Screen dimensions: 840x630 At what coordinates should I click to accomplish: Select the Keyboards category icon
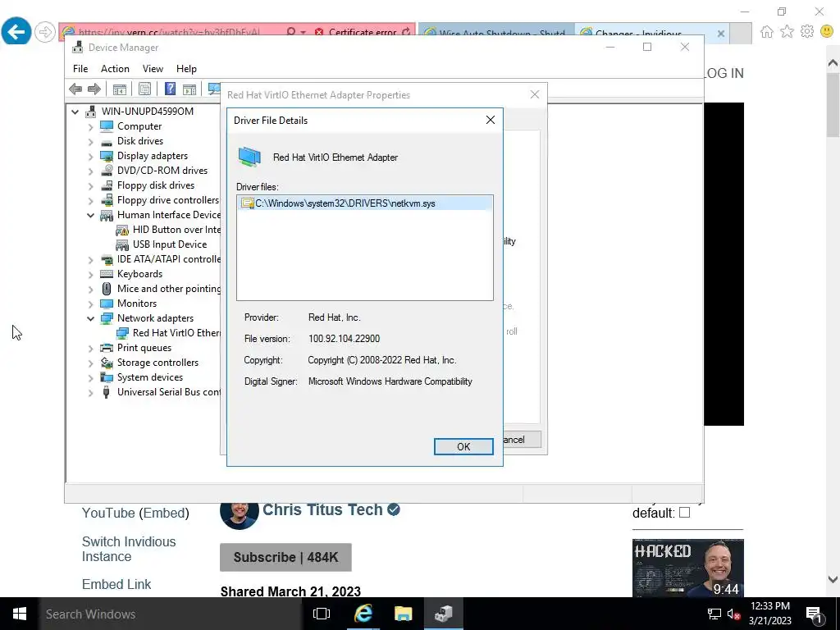click(107, 274)
